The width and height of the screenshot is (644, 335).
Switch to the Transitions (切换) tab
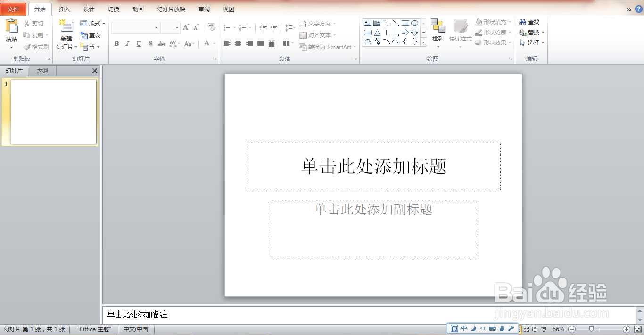click(114, 9)
